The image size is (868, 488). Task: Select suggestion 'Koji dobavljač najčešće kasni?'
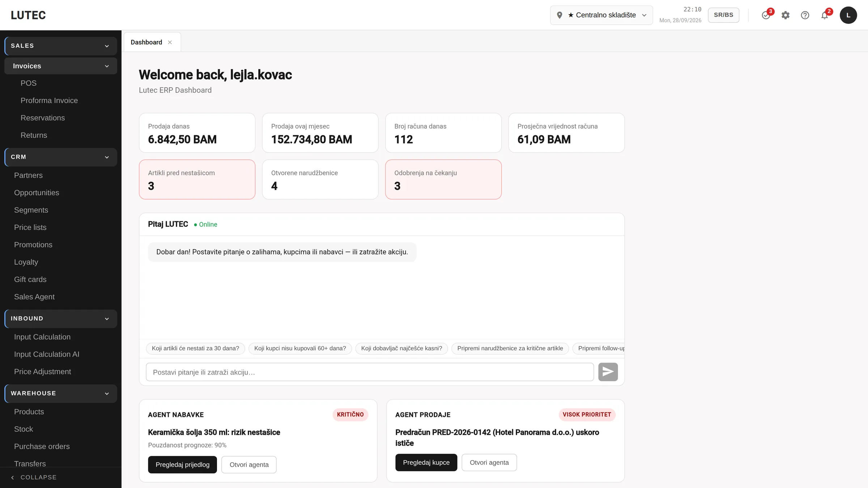point(402,348)
